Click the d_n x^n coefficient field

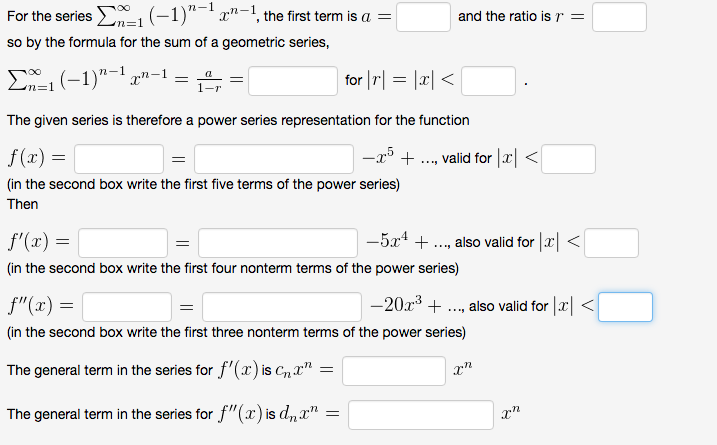[x=421, y=415]
